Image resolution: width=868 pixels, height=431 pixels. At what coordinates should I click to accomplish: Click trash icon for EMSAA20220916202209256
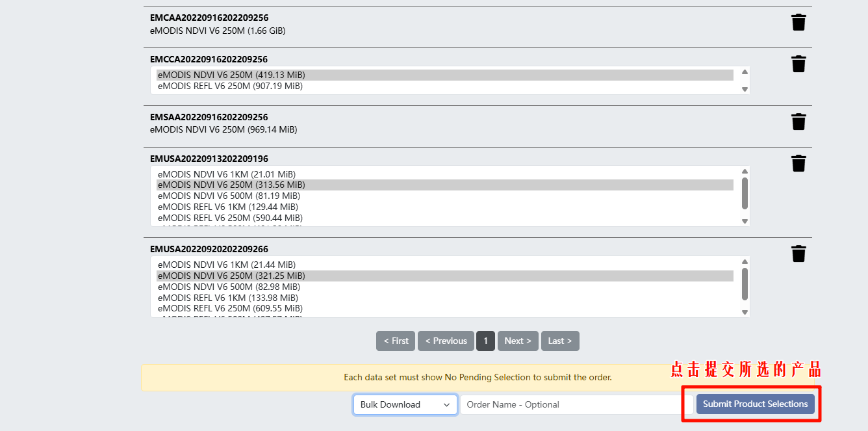[x=798, y=122]
